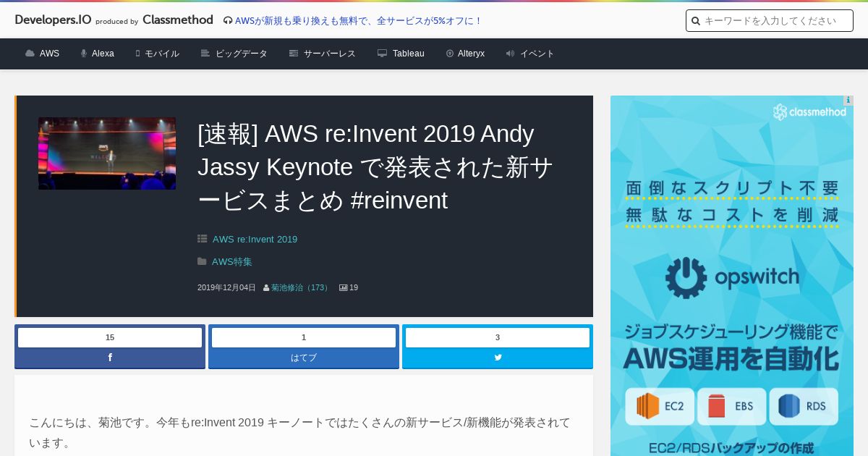
Task: Open the opswitch advertisement banner
Action: coord(732,276)
